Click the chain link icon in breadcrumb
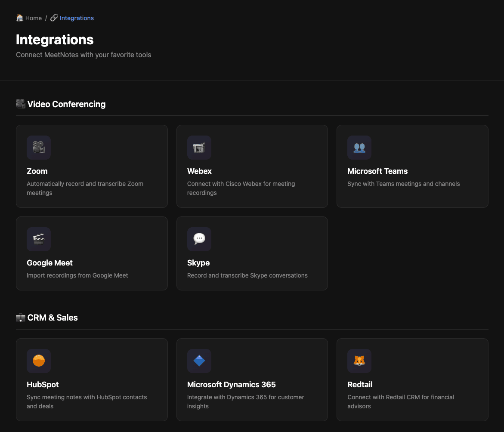Viewport: 504px width, 432px height. [54, 18]
